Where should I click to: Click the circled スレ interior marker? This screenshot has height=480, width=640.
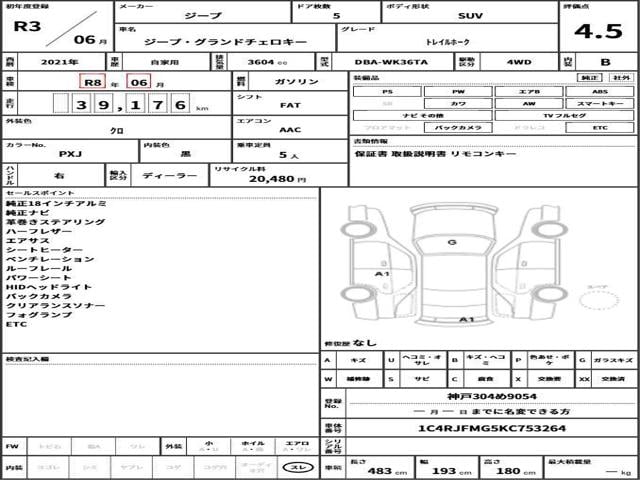[x=297, y=467]
